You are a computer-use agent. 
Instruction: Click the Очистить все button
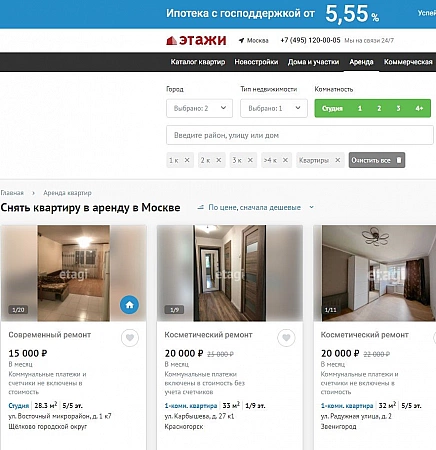coord(377,160)
